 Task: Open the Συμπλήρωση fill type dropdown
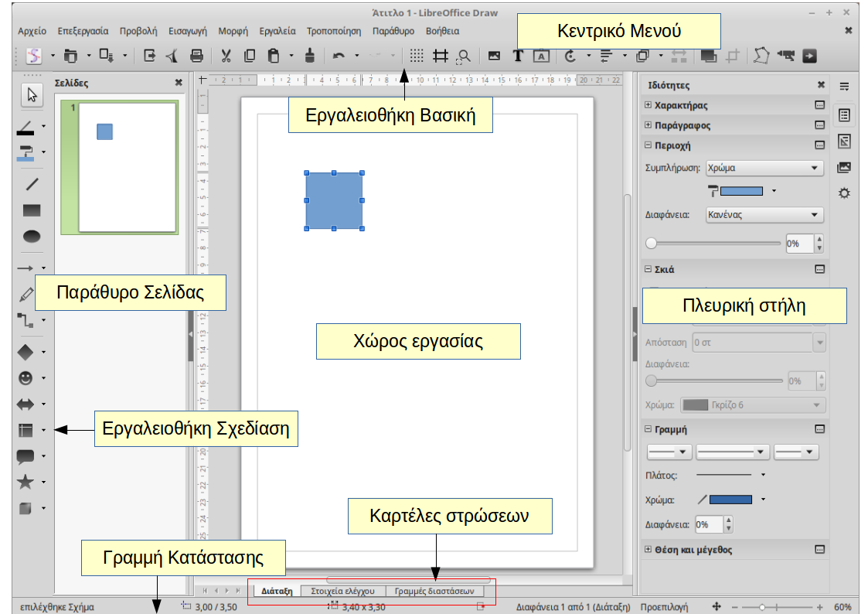click(765, 168)
